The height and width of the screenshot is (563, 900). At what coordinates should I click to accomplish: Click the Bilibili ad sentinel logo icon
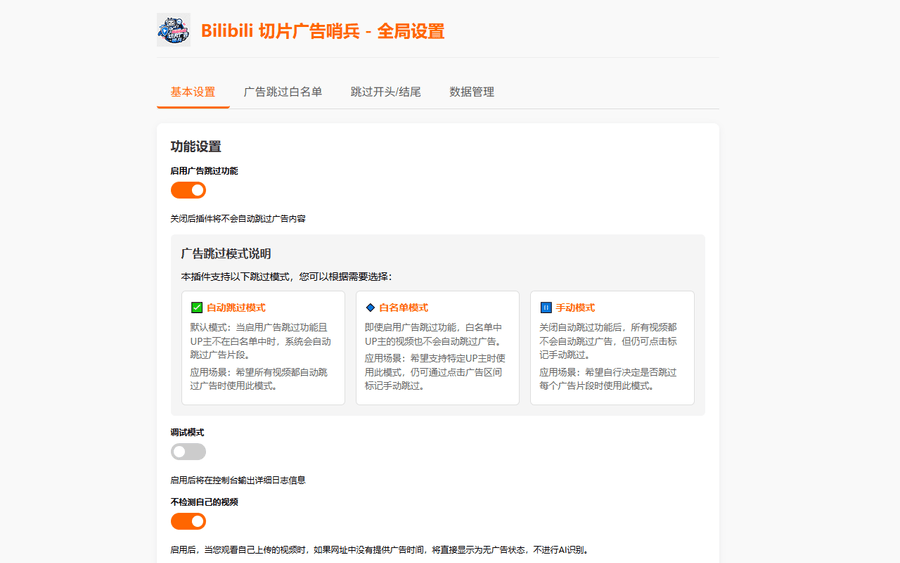coord(173,30)
